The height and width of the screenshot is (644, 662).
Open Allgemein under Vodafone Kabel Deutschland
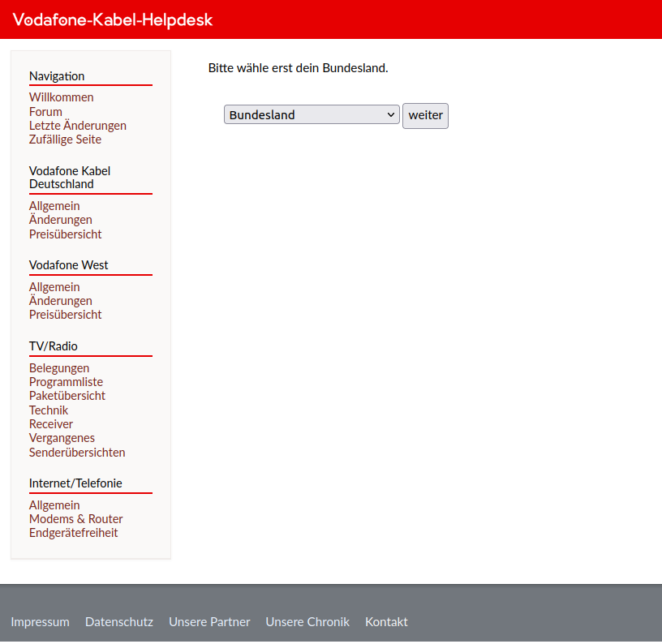pos(54,206)
